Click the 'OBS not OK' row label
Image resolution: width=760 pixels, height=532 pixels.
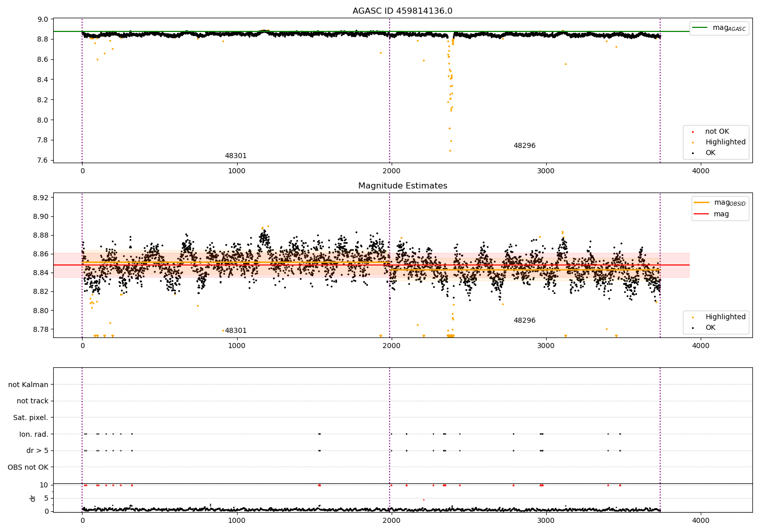click(28, 468)
